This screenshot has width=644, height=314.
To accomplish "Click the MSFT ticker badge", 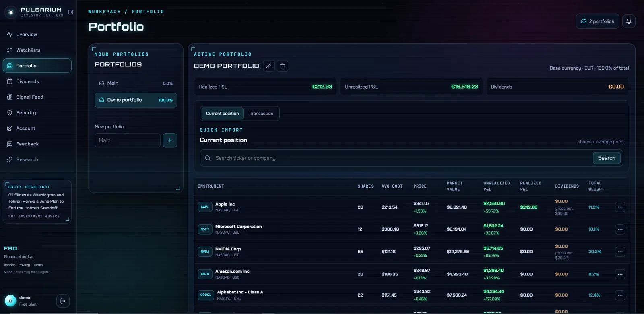I will [x=205, y=229].
